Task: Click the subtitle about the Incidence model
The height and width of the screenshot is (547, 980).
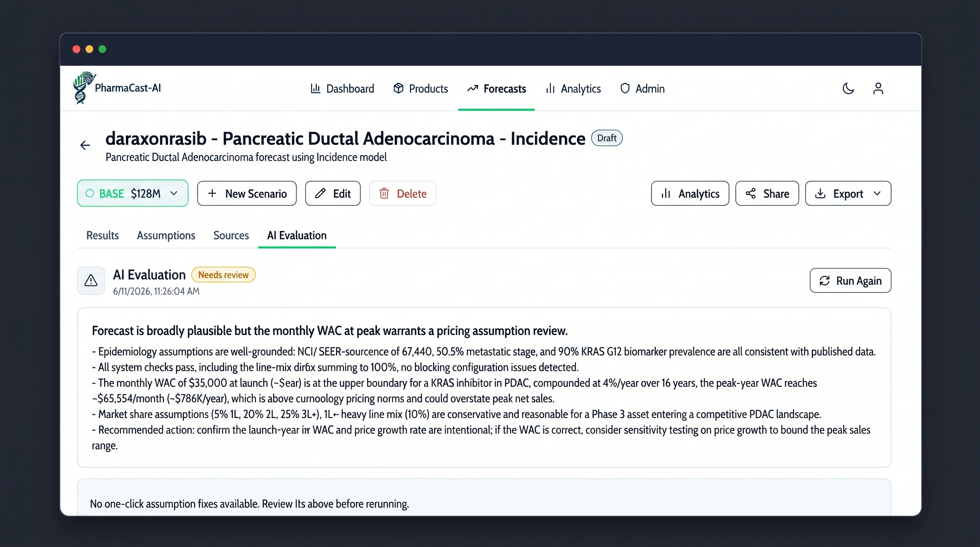Action: (246, 157)
